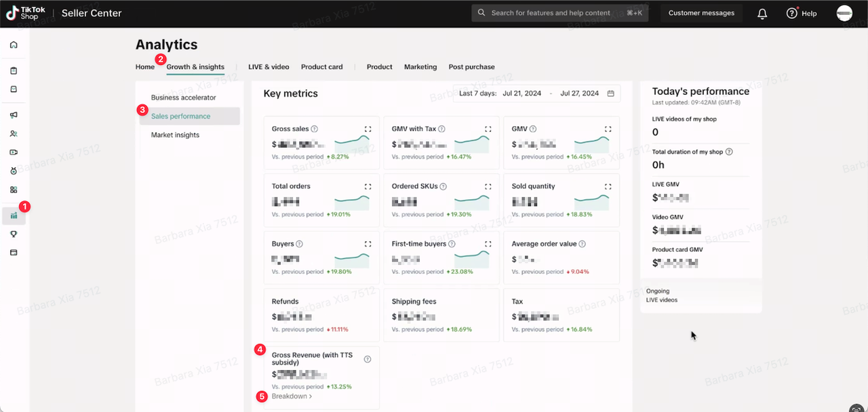The height and width of the screenshot is (412, 868).
Task: Open notifications bell icon
Action: pos(762,14)
